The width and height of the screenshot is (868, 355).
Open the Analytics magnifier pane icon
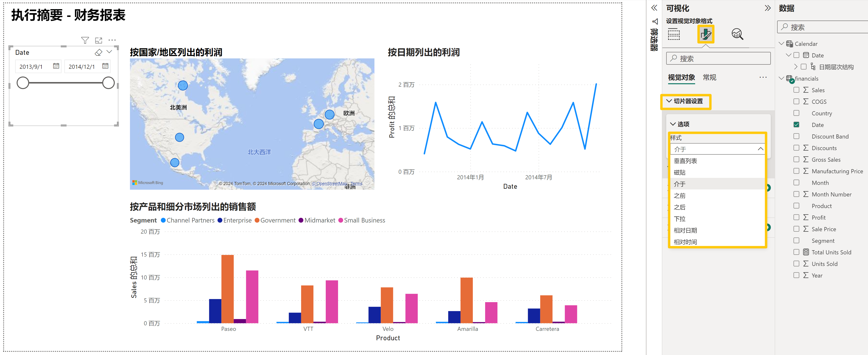tap(737, 34)
